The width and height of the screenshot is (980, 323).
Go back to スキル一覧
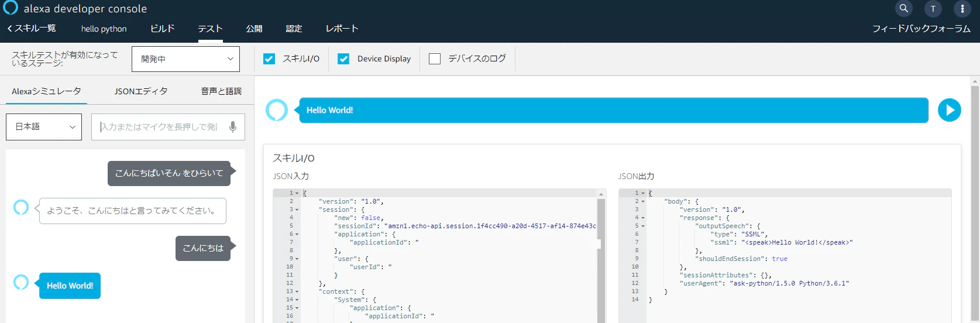point(32,28)
